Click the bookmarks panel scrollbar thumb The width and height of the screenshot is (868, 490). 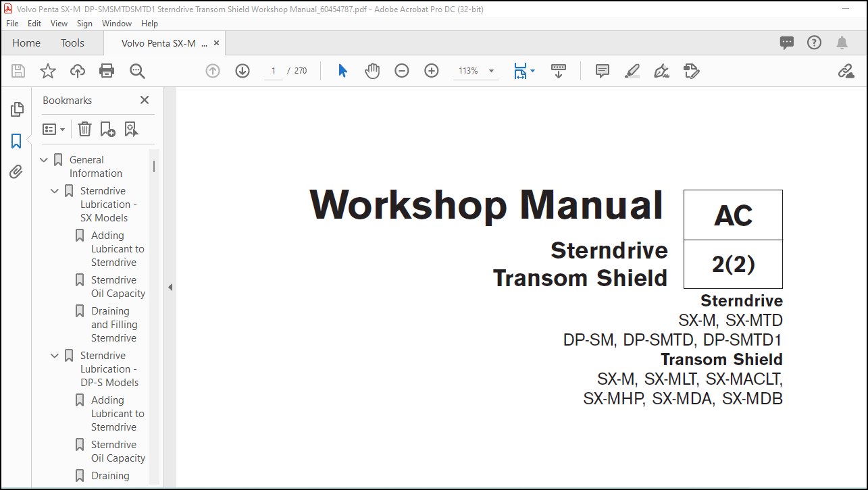pyautogui.click(x=154, y=166)
